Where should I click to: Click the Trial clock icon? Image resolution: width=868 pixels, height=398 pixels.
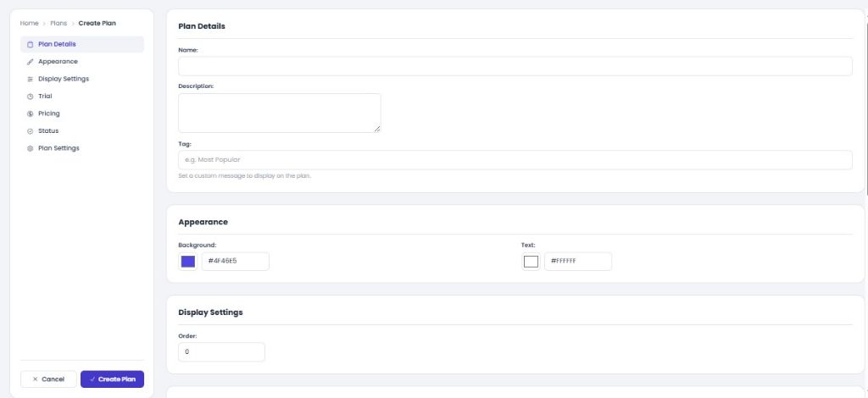click(x=31, y=97)
